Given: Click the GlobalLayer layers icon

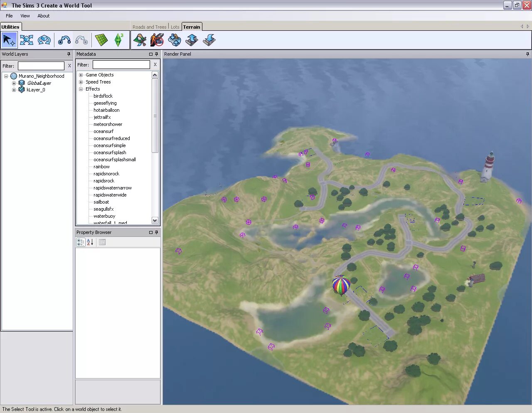Looking at the screenshot, I should click(22, 83).
